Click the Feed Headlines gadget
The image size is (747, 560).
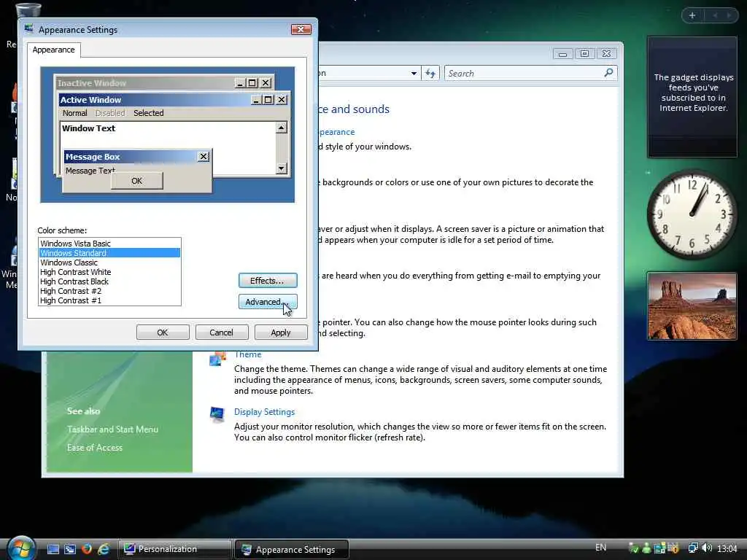(x=692, y=97)
